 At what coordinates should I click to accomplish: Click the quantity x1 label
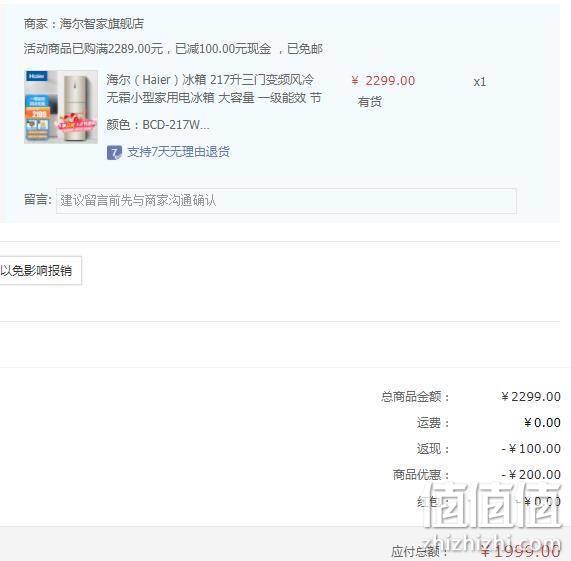[480, 82]
